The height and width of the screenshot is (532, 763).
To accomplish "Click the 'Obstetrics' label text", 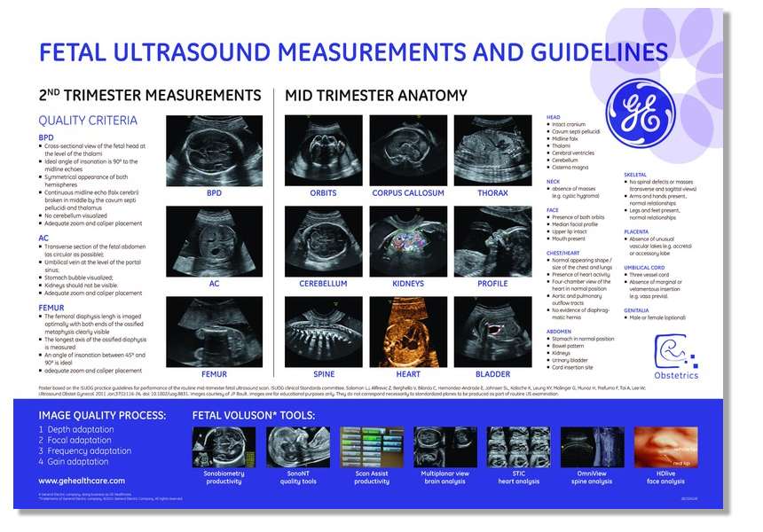I will pos(676,375).
